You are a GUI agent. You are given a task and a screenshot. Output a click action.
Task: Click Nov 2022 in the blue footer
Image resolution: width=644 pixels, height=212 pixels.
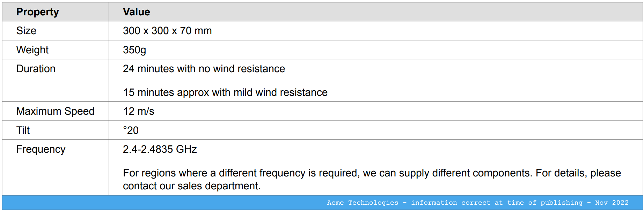(x=612, y=203)
